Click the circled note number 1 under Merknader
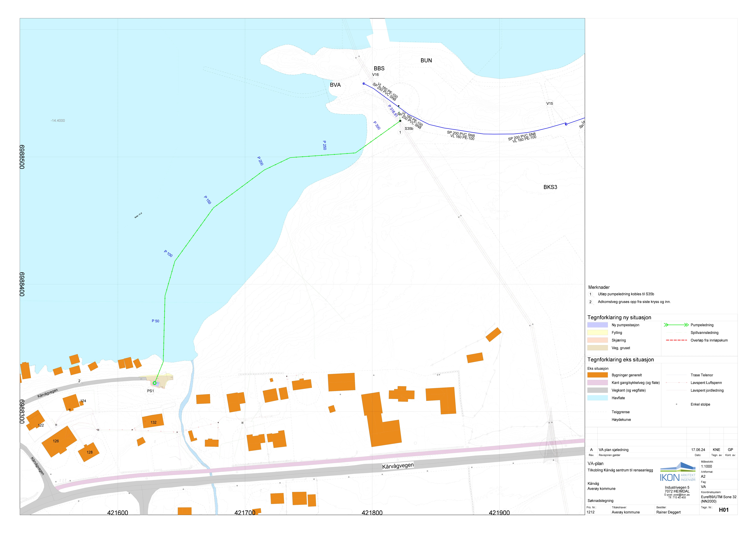 [590, 294]
